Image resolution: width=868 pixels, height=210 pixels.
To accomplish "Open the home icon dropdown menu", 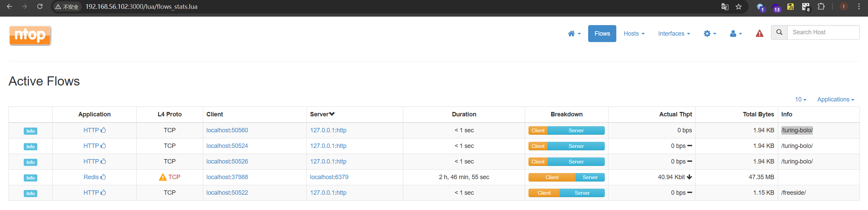I will pyautogui.click(x=574, y=34).
